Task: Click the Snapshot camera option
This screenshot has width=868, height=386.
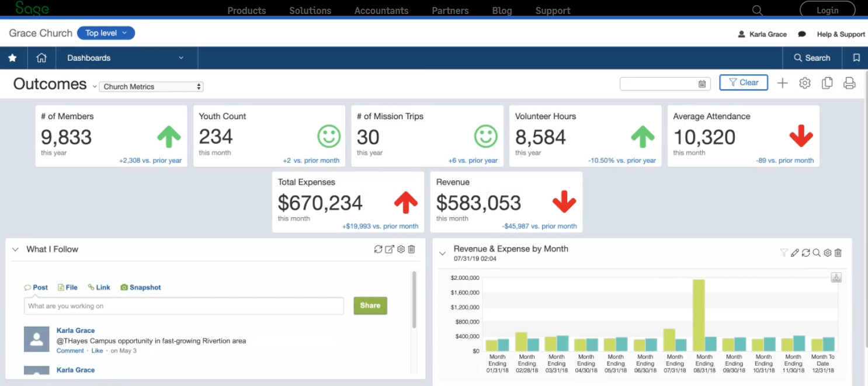Action: pyautogui.click(x=140, y=287)
